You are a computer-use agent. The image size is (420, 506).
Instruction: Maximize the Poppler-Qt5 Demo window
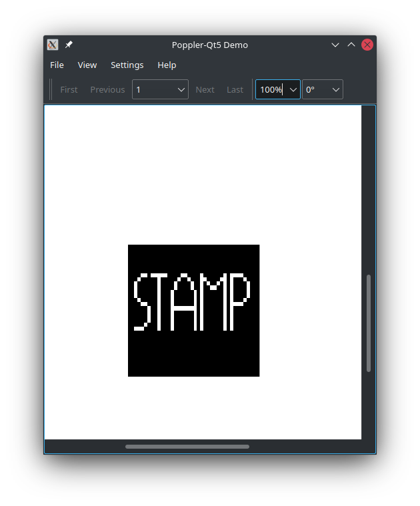351,45
